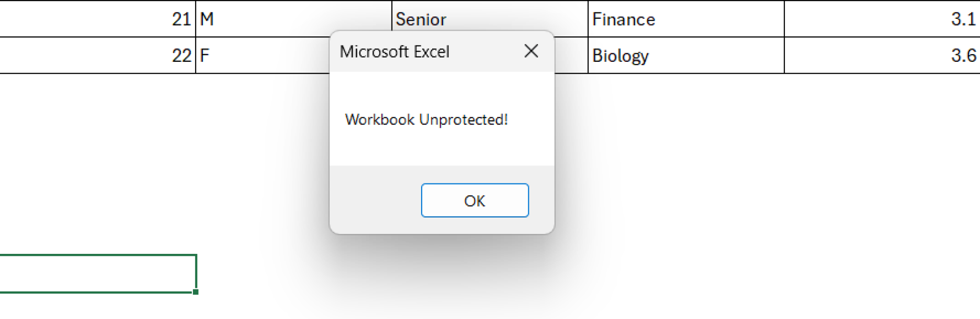Screen dimensions: 980x319
Task: Select the Finance cell
Action: tap(685, 19)
